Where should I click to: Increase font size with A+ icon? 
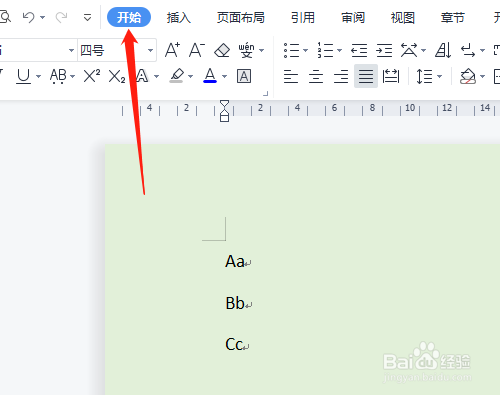173,50
